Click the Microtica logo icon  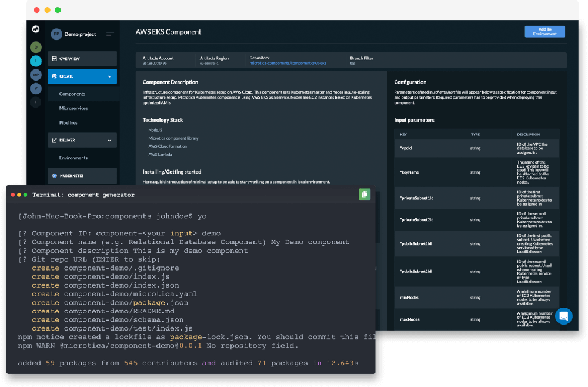pyautogui.click(x=36, y=29)
